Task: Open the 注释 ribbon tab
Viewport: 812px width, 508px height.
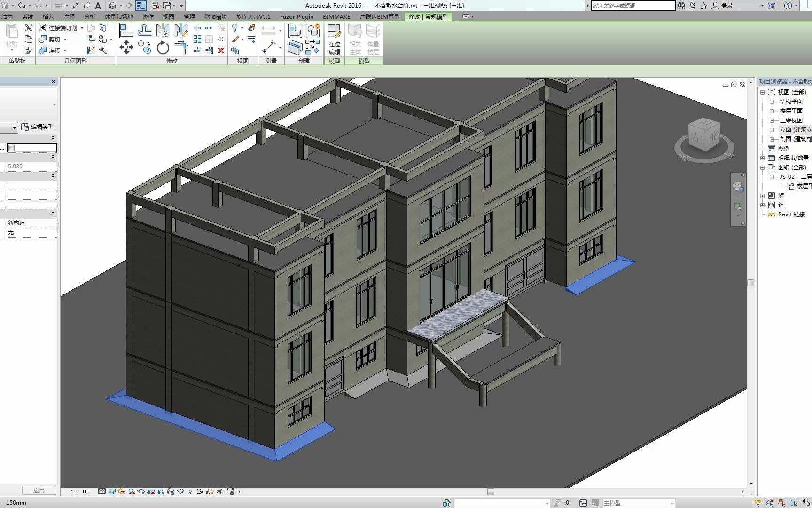Action: click(x=69, y=16)
